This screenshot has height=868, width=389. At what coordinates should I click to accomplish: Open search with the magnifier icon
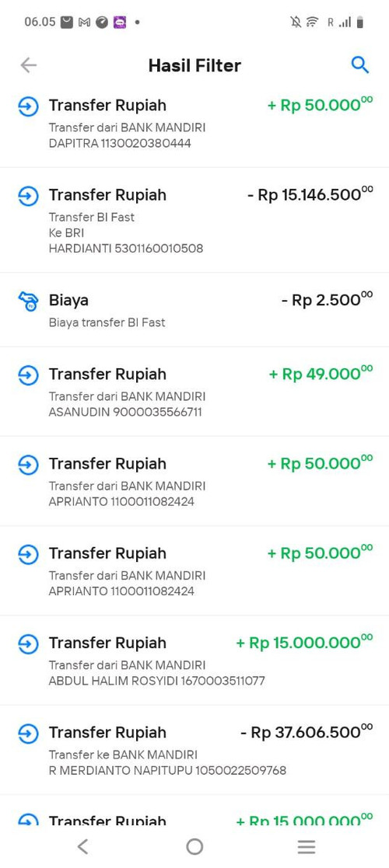360,65
